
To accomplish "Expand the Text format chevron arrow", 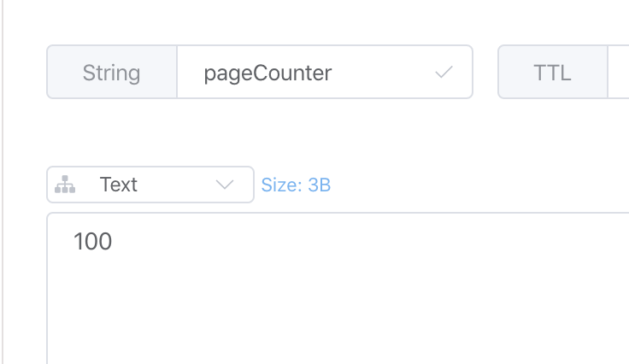I will tap(226, 185).
